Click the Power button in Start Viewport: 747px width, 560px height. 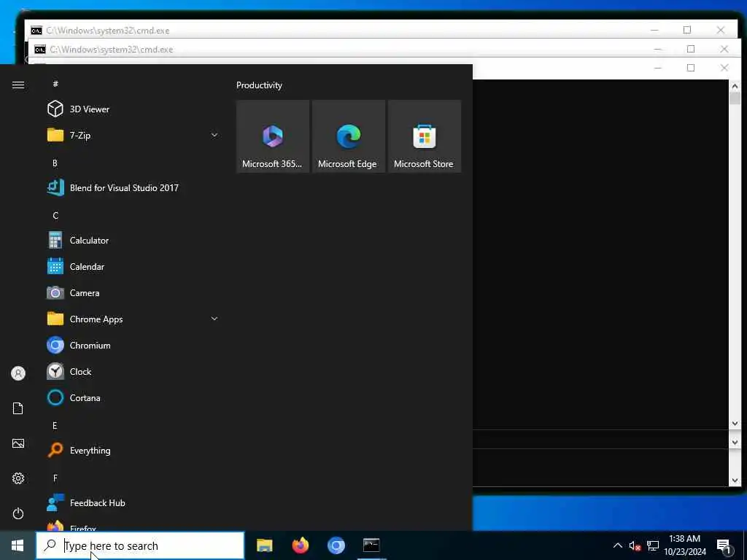[18, 513]
